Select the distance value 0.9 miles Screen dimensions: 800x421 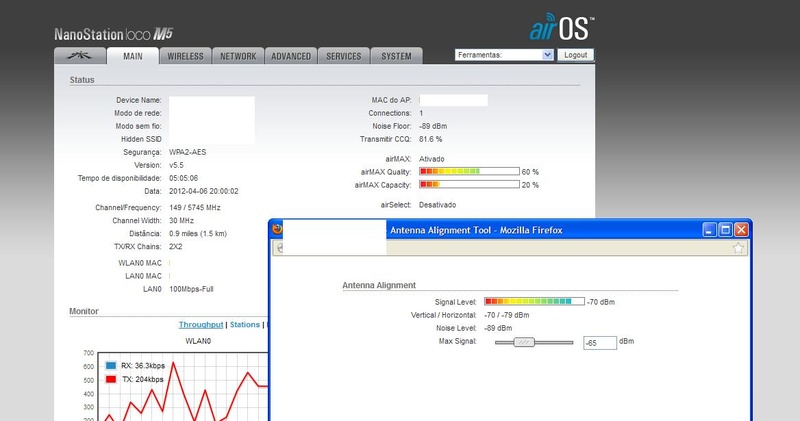198,234
